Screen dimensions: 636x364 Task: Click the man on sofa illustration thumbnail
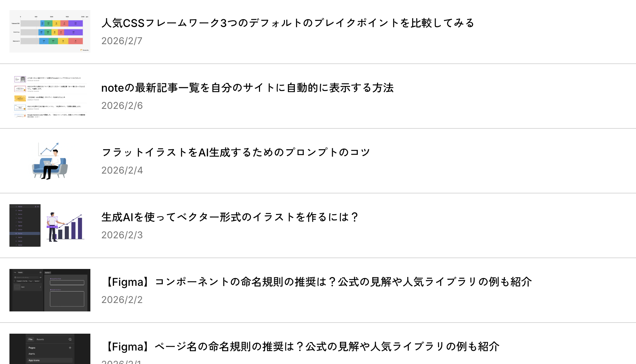coord(50,161)
